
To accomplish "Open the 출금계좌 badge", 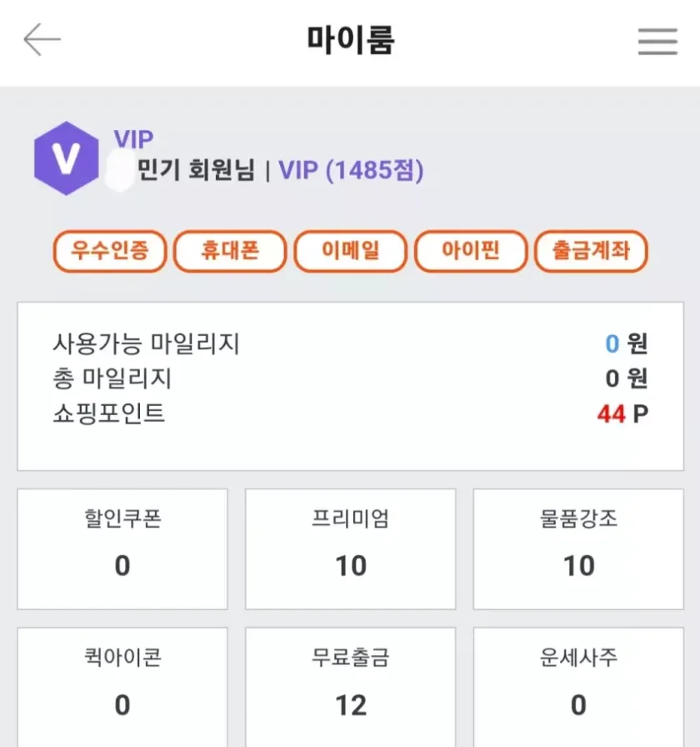I will [x=591, y=251].
